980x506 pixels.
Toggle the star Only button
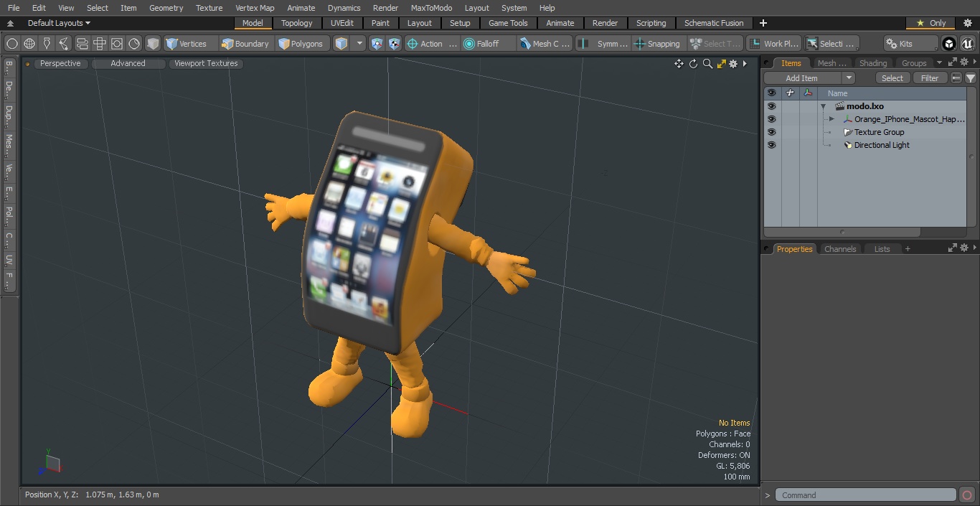coord(931,23)
